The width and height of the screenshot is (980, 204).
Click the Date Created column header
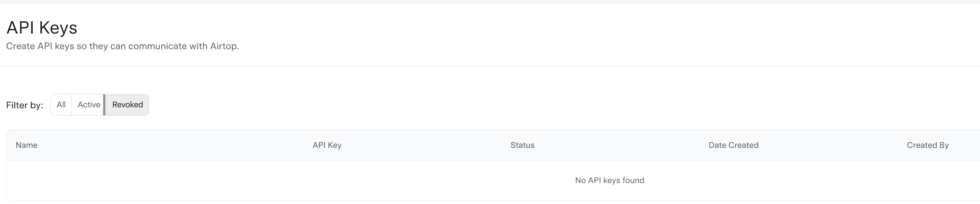point(733,145)
